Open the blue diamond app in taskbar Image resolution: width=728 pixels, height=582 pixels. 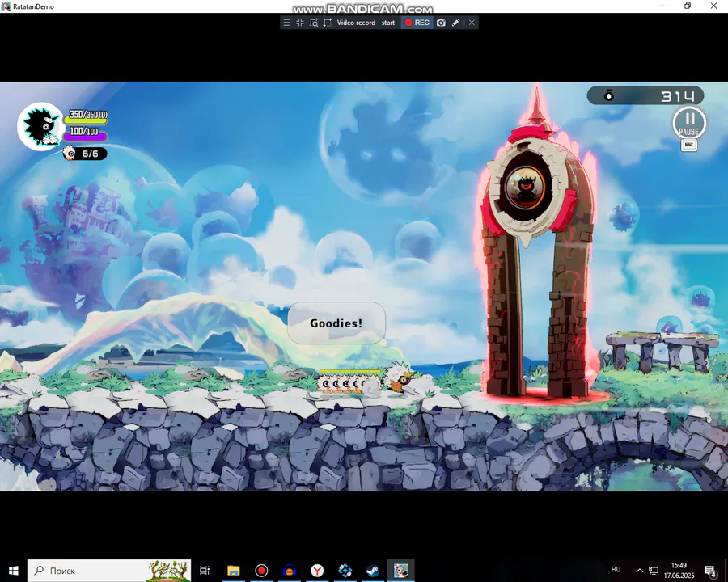(345, 571)
